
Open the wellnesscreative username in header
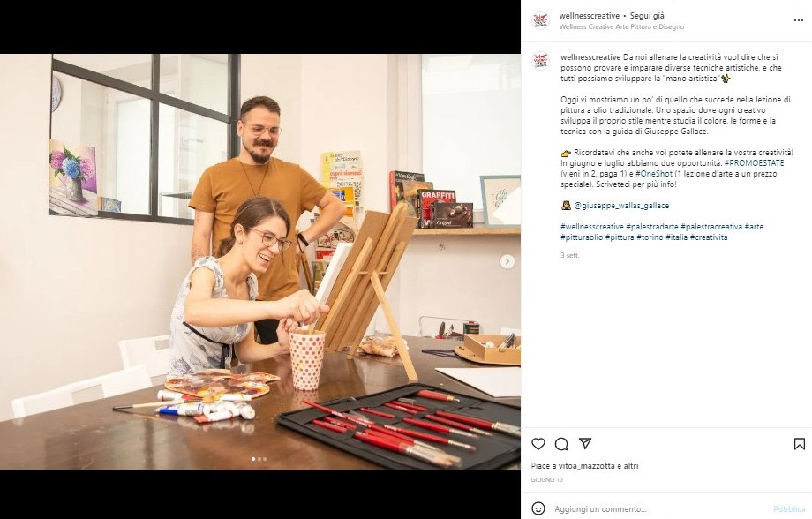coord(590,16)
